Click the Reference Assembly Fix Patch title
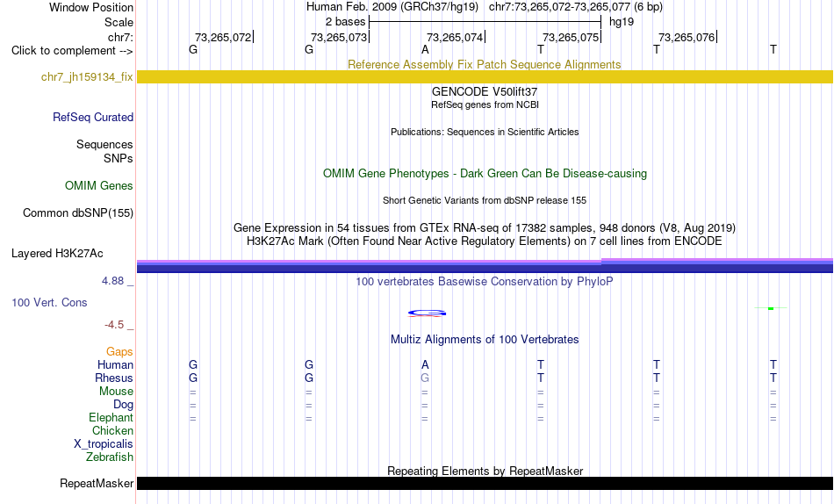Image resolution: width=834 pixels, height=504 pixels. 485,64
